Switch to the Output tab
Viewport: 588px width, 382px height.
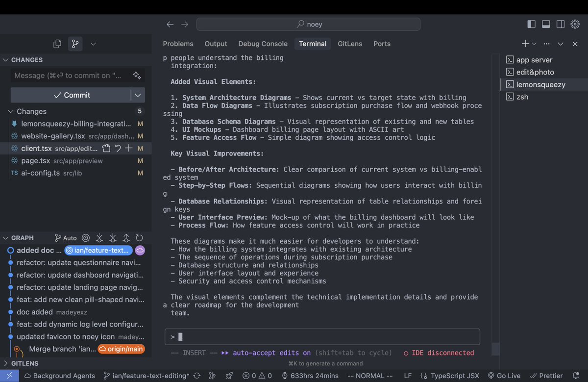click(x=216, y=44)
